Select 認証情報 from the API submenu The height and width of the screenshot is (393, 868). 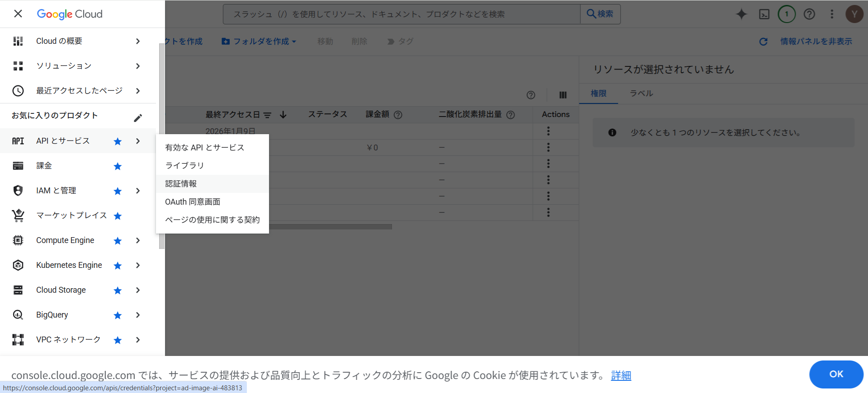click(x=181, y=184)
